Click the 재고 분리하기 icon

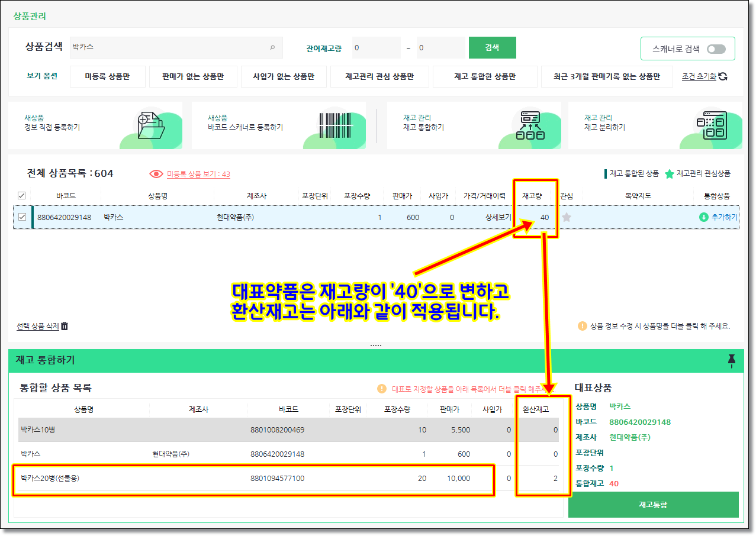pyautogui.click(x=711, y=125)
